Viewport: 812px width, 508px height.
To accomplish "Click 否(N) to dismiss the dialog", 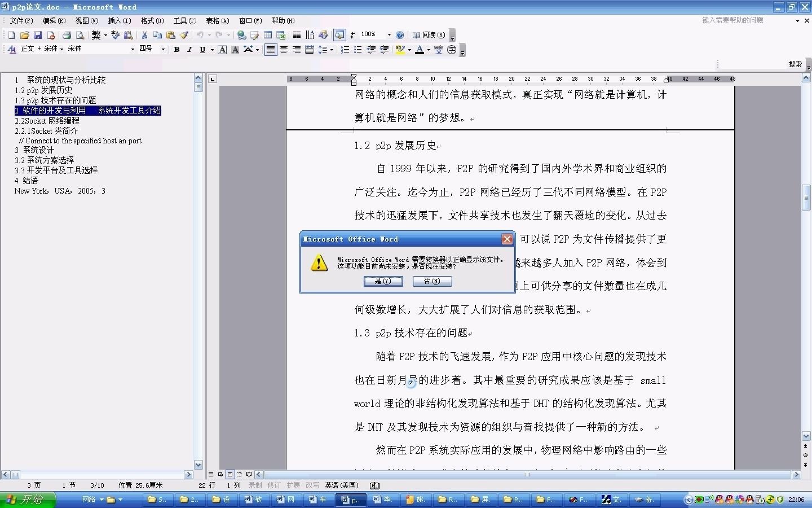I will [x=432, y=281].
